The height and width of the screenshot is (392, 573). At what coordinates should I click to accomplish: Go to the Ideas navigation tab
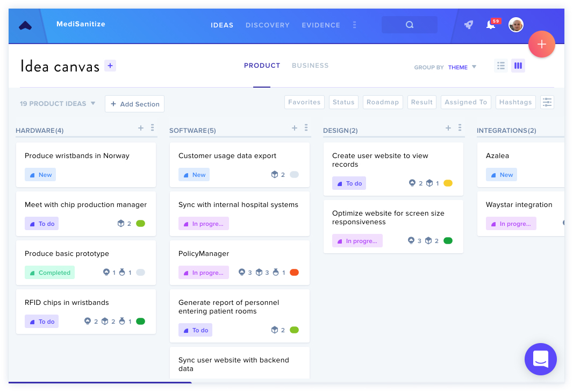222,25
